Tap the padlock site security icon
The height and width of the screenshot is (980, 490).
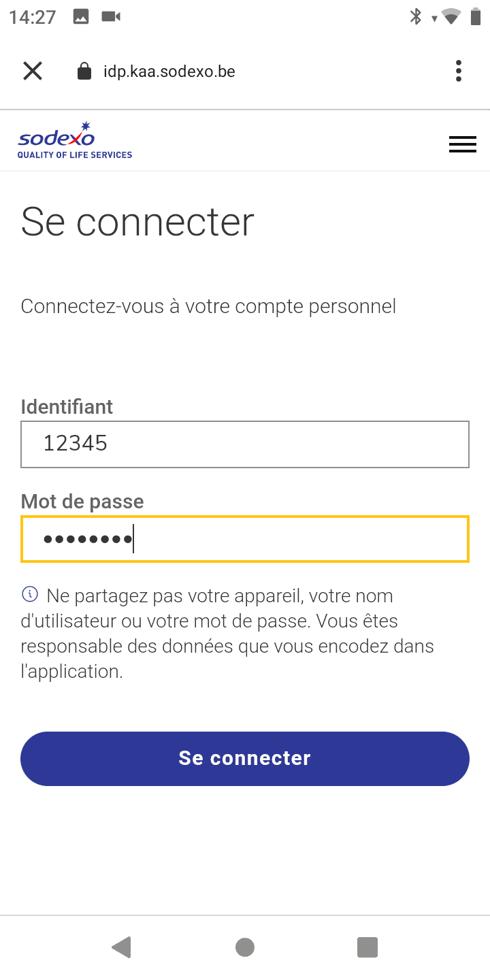tap(84, 71)
